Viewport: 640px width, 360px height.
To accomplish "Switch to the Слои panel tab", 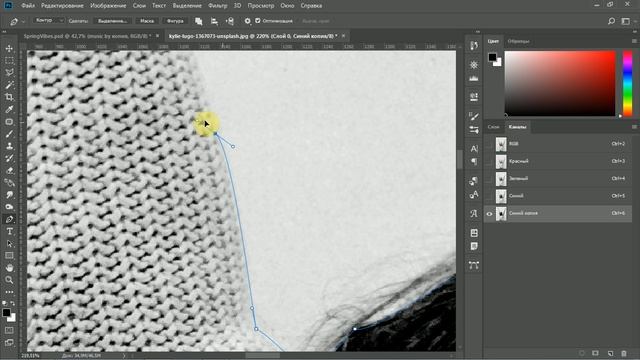I will point(493,127).
